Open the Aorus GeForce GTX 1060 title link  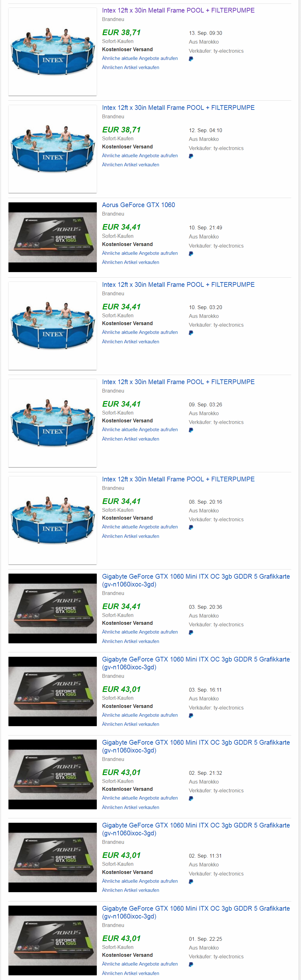[x=138, y=205]
